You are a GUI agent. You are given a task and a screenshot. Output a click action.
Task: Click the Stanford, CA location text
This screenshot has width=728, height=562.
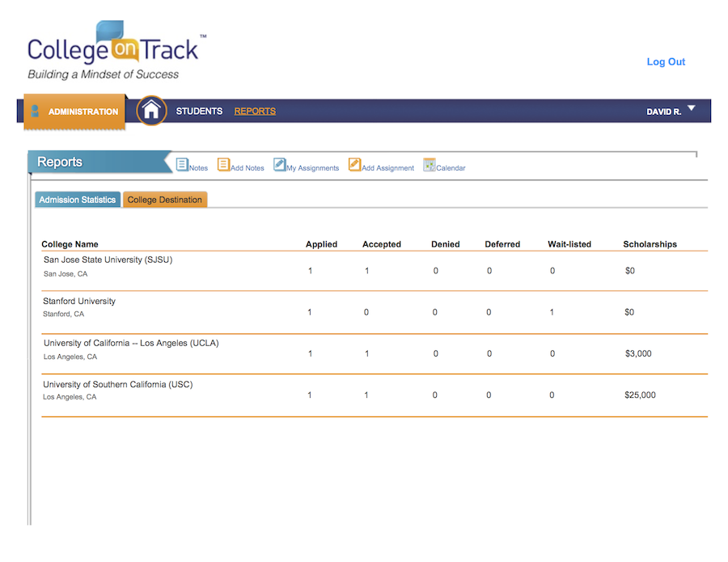(x=64, y=314)
